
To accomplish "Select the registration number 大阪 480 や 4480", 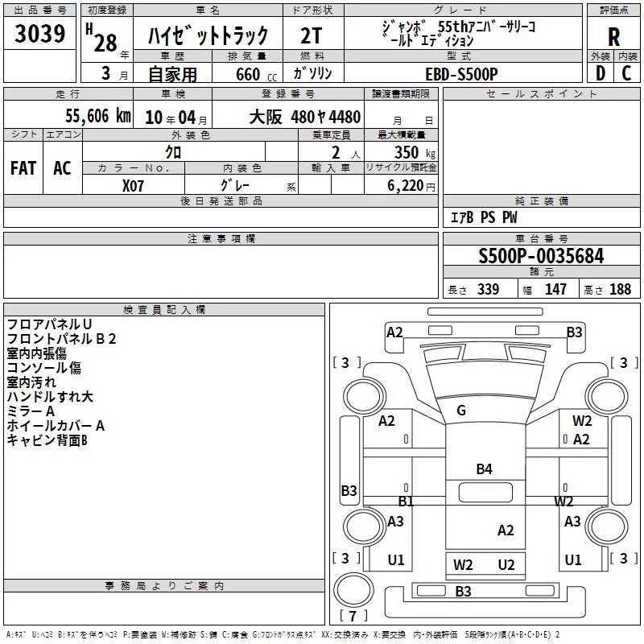I will pos(305,117).
